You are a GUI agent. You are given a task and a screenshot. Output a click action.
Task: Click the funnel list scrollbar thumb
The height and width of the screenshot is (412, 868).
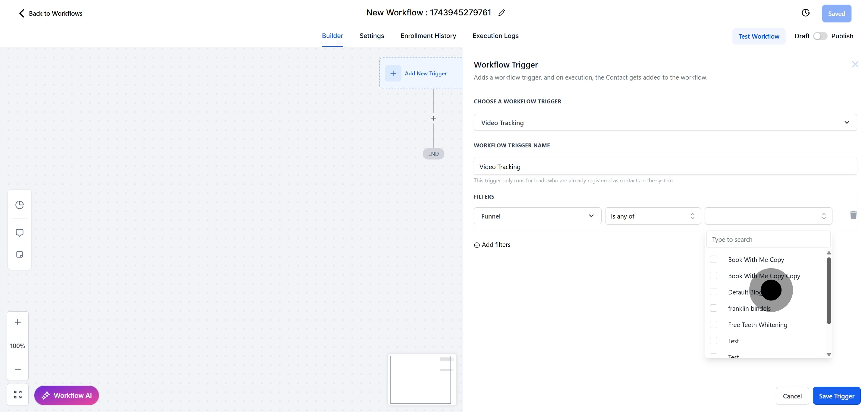[x=829, y=290]
